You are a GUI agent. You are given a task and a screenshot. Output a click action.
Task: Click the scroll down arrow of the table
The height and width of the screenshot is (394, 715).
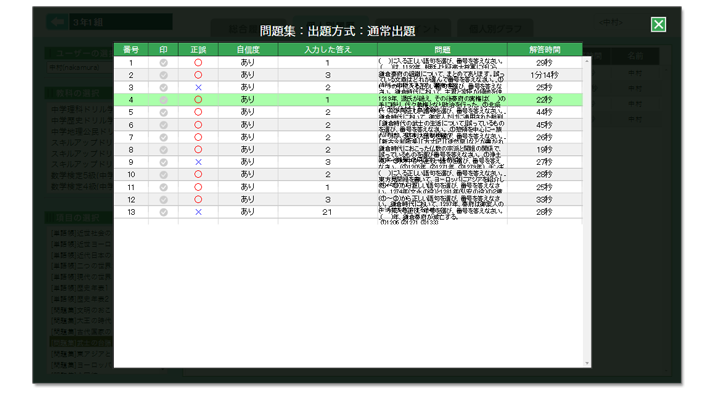tap(587, 363)
